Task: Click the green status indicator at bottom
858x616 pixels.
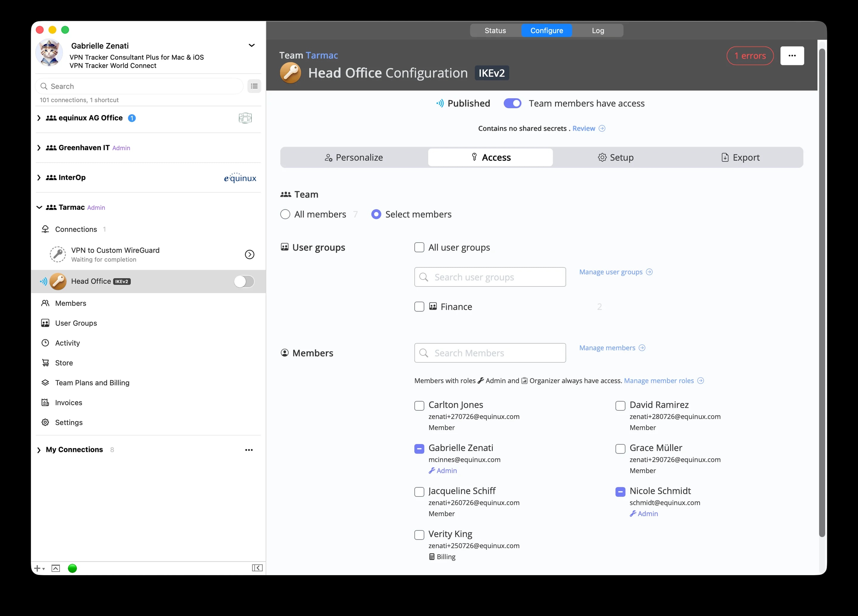Action: point(72,568)
